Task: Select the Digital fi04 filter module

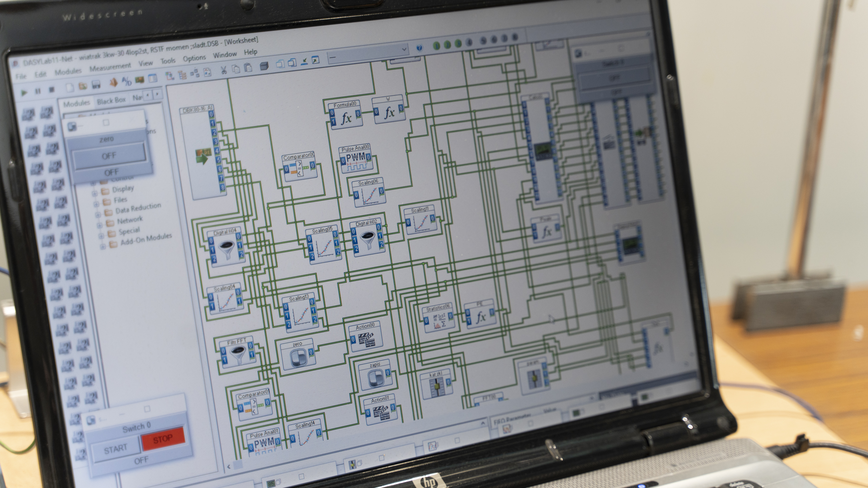Action: point(226,247)
